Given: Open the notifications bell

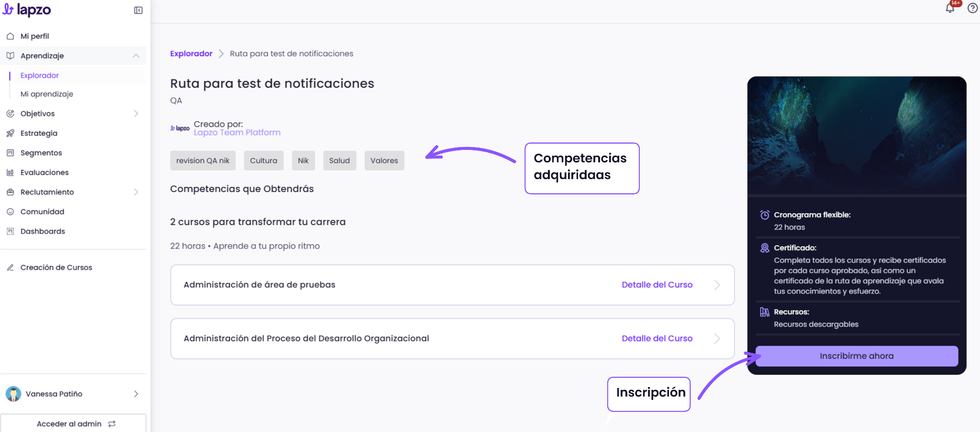Looking at the screenshot, I should 950,8.
